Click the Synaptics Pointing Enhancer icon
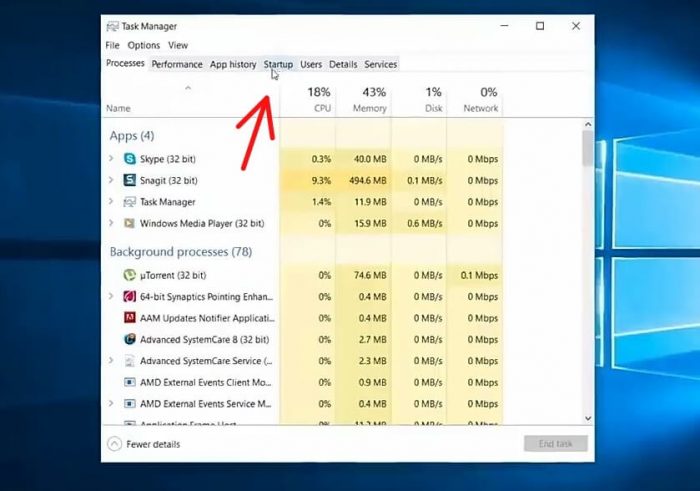The width and height of the screenshot is (700, 491). click(129, 296)
